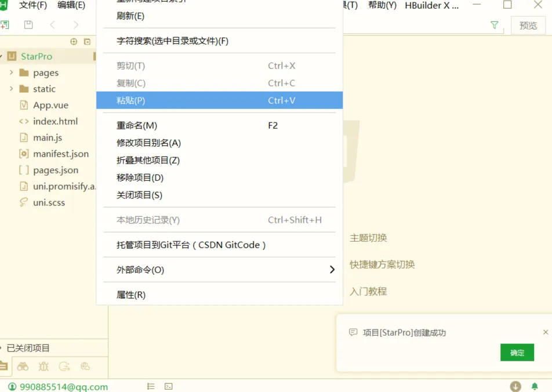The height and width of the screenshot is (392, 552).
Task: Expand the static folder
Action: (x=11, y=89)
